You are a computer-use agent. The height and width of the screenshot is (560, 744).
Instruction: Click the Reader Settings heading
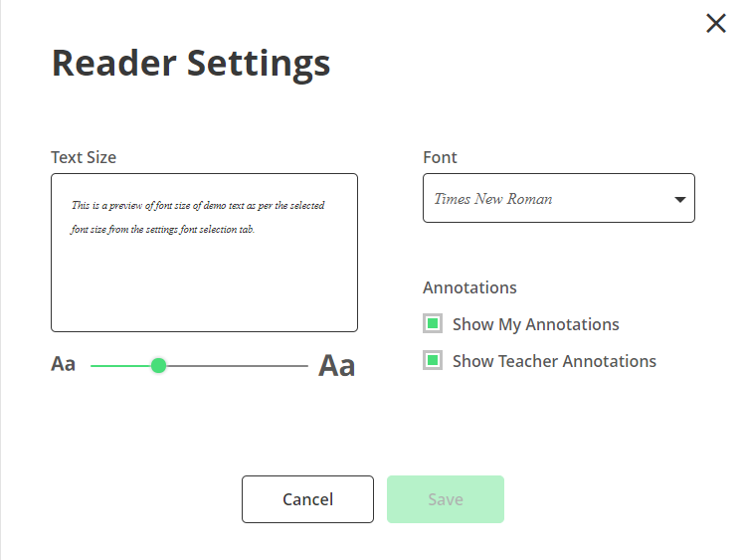tap(190, 64)
